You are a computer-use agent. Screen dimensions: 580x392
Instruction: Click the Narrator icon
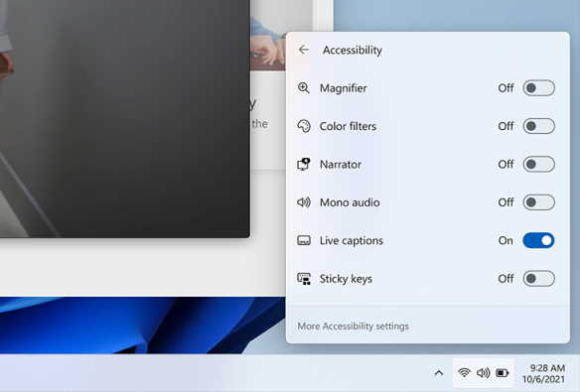click(304, 164)
